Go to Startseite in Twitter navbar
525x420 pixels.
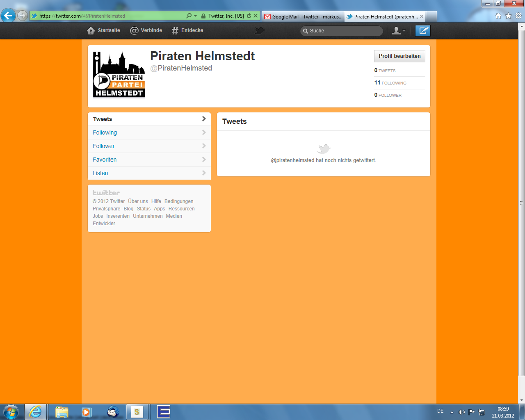pos(104,30)
